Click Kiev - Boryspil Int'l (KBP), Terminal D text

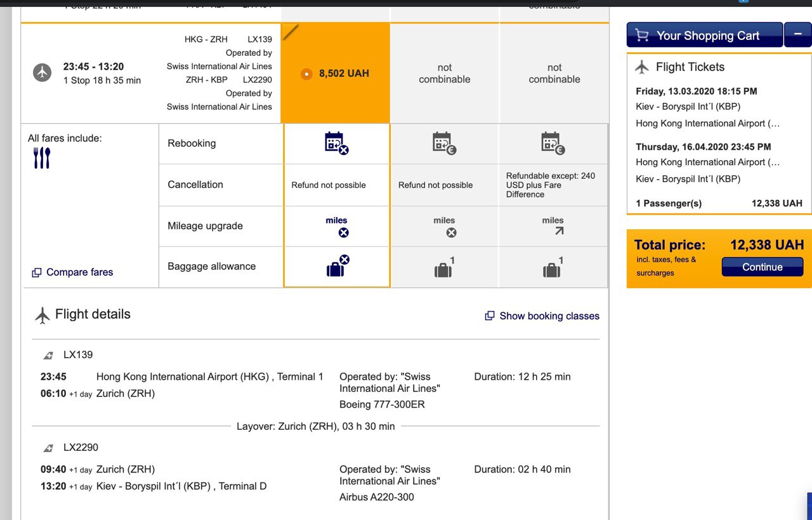point(181,486)
